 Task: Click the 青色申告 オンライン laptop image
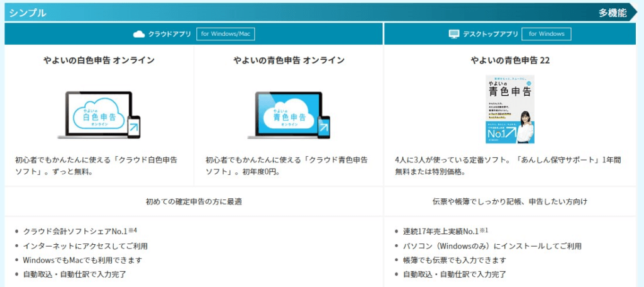(x=289, y=115)
